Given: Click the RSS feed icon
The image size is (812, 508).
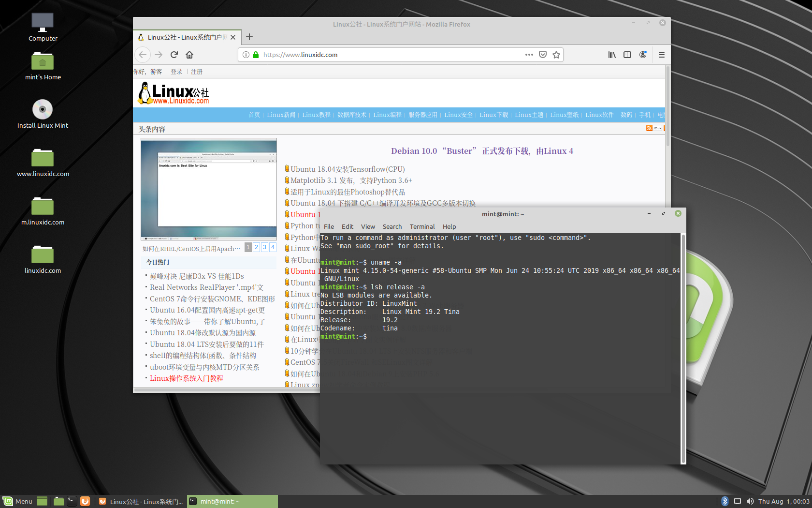Looking at the screenshot, I should point(654,128).
